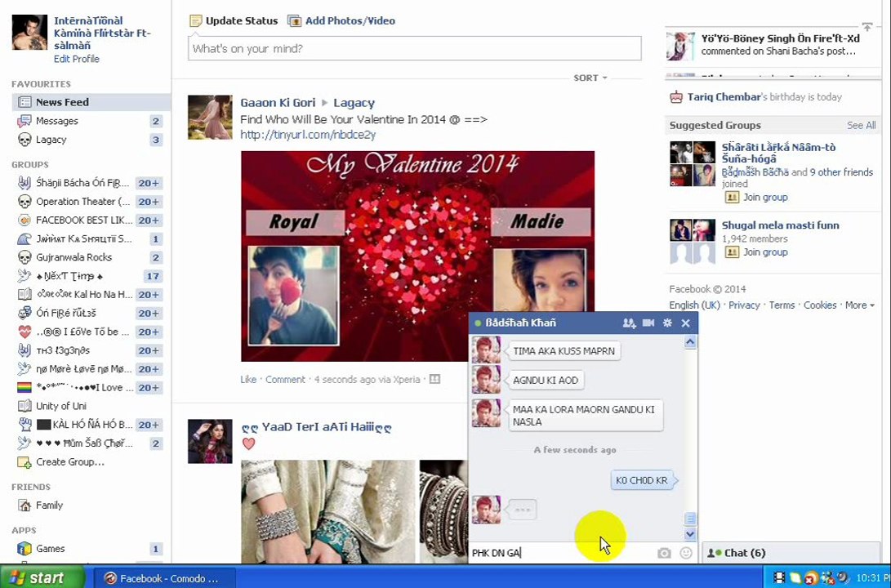Open YaaD TerI aATi Haiii profile avatar
The image size is (891, 588).
click(210, 442)
